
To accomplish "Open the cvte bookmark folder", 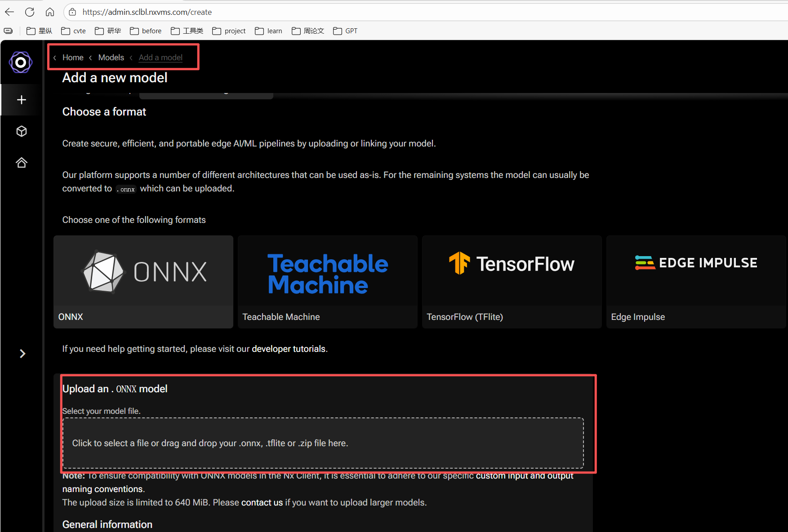I will 74,31.
